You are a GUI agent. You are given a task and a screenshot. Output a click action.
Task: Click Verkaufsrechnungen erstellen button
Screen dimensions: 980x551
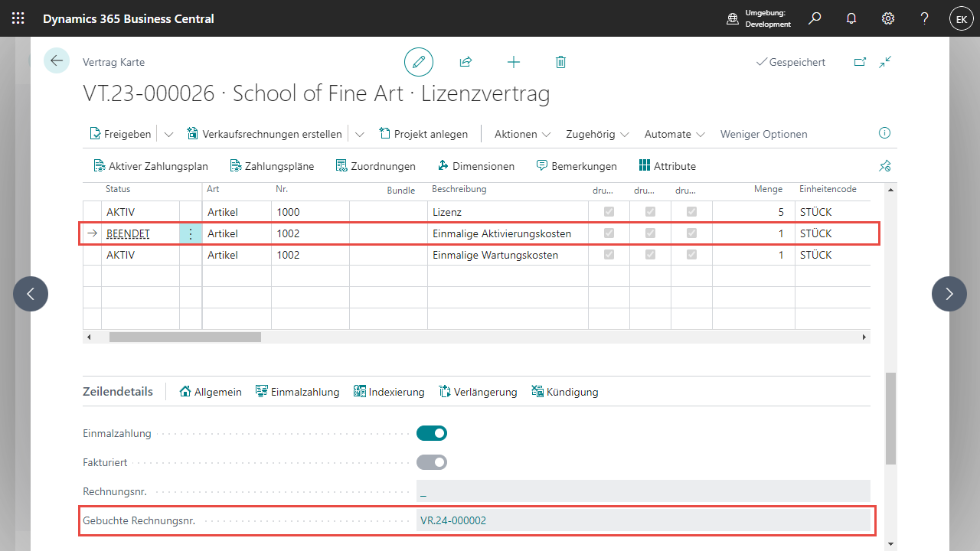[x=264, y=134]
